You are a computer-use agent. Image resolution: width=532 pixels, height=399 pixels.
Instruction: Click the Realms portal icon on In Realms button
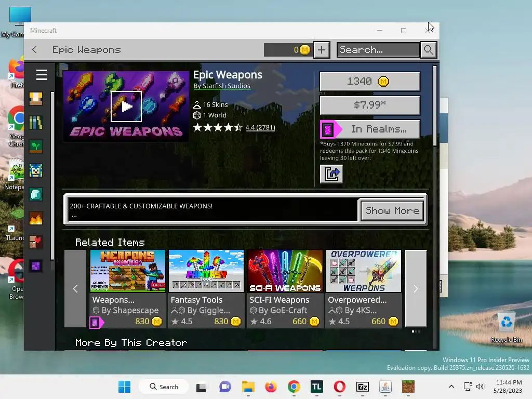328,129
